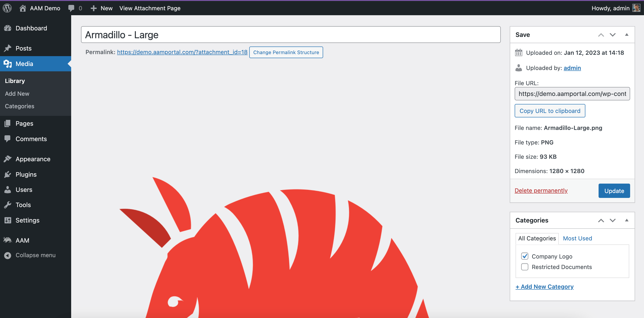Image resolution: width=644 pixels, height=318 pixels.
Task: Click the Update button
Action: (614, 191)
